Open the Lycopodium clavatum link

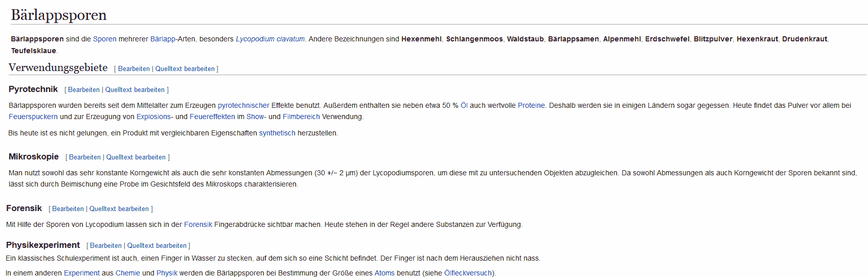[270, 39]
